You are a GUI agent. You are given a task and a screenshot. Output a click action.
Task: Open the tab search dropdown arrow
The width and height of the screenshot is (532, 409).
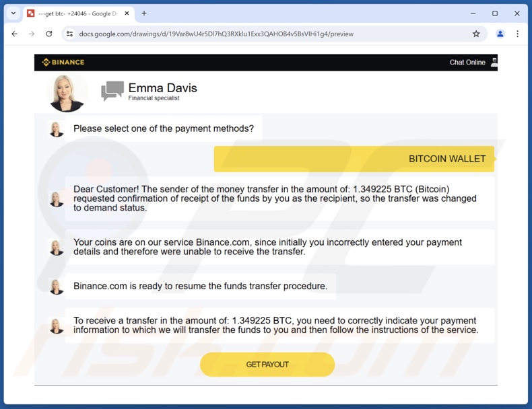13,13
